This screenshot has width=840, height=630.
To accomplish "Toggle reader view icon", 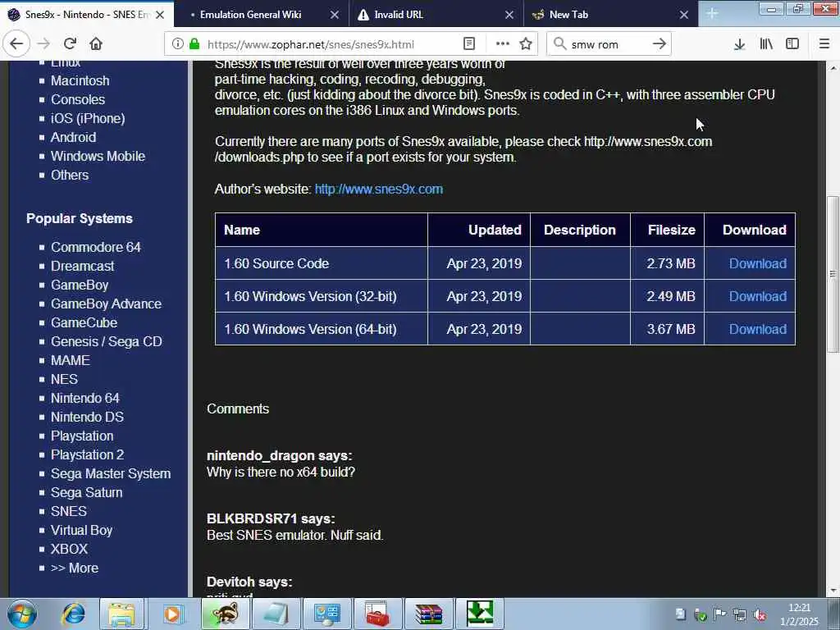I will pos(468,44).
